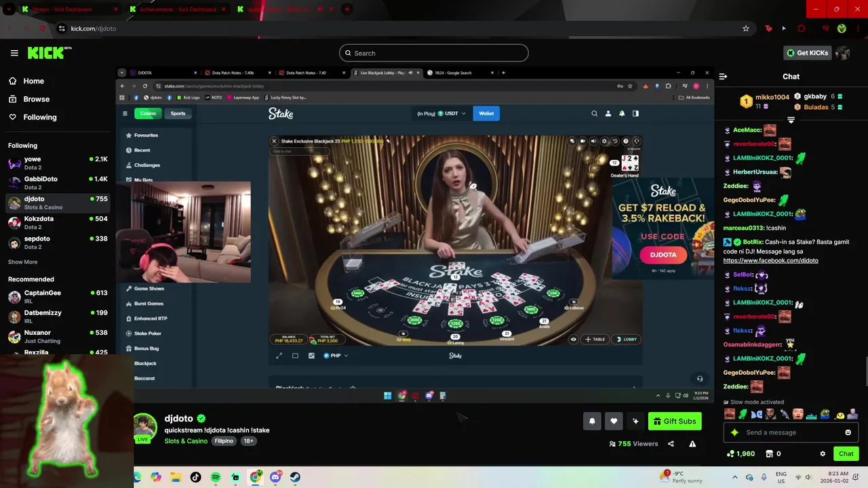Click the 18+ tag

tap(248, 441)
